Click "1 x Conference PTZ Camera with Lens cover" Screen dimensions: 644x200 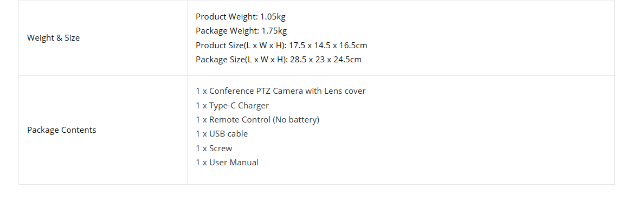tap(280, 91)
